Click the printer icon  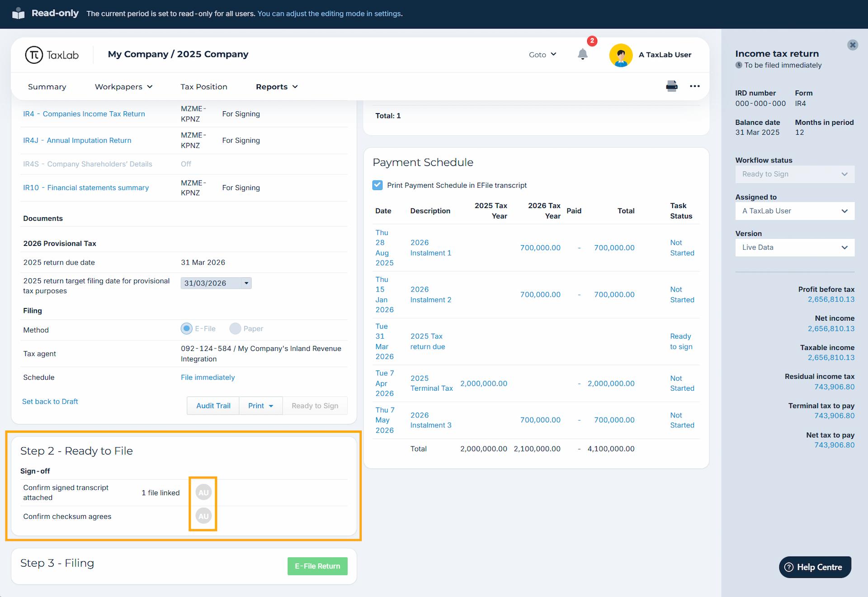click(672, 86)
